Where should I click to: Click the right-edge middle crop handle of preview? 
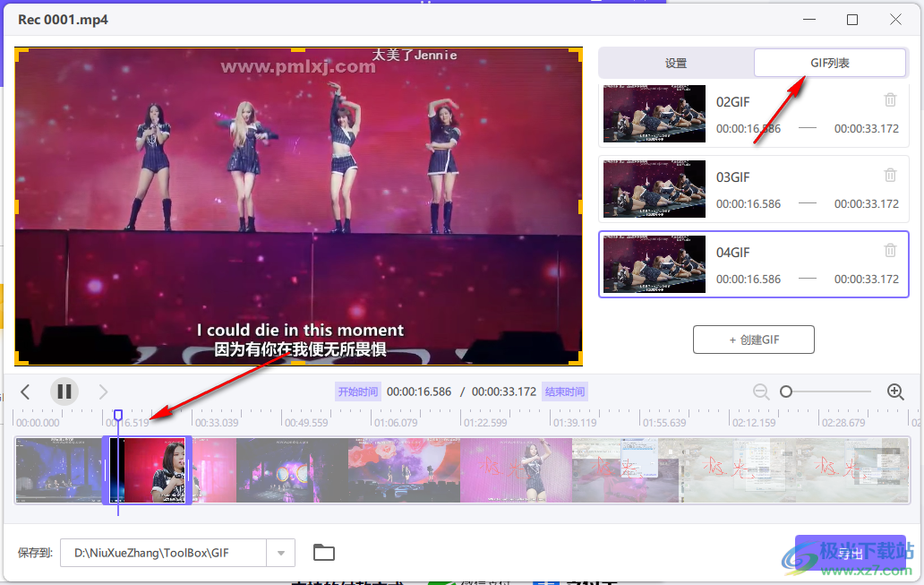(580, 206)
